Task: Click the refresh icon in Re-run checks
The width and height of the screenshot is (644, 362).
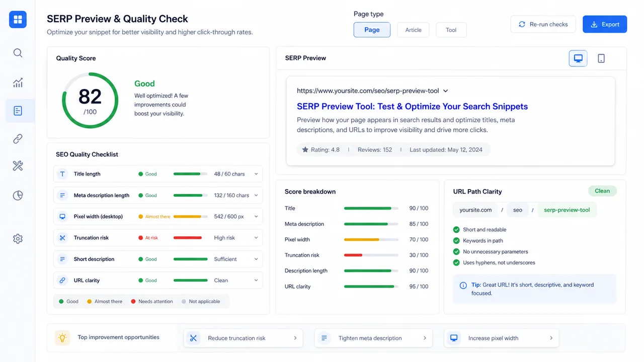Action: tap(522, 24)
